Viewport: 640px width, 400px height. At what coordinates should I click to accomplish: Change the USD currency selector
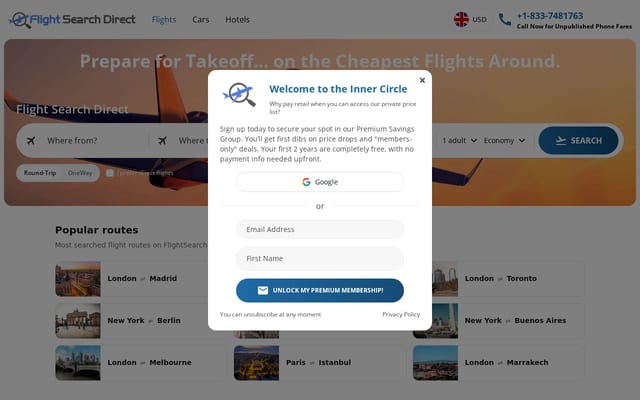pyautogui.click(x=479, y=20)
